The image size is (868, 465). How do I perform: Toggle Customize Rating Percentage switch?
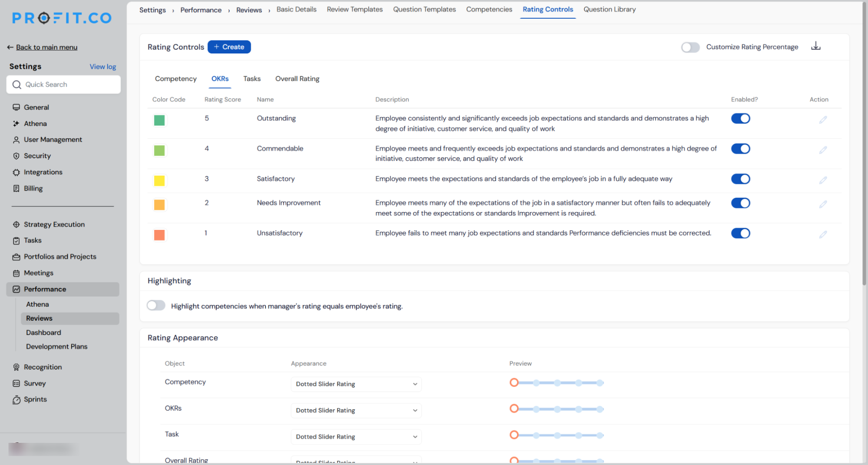pos(690,47)
